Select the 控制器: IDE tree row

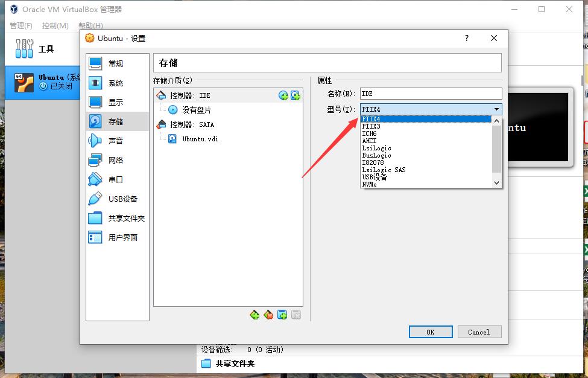pyautogui.click(x=228, y=96)
